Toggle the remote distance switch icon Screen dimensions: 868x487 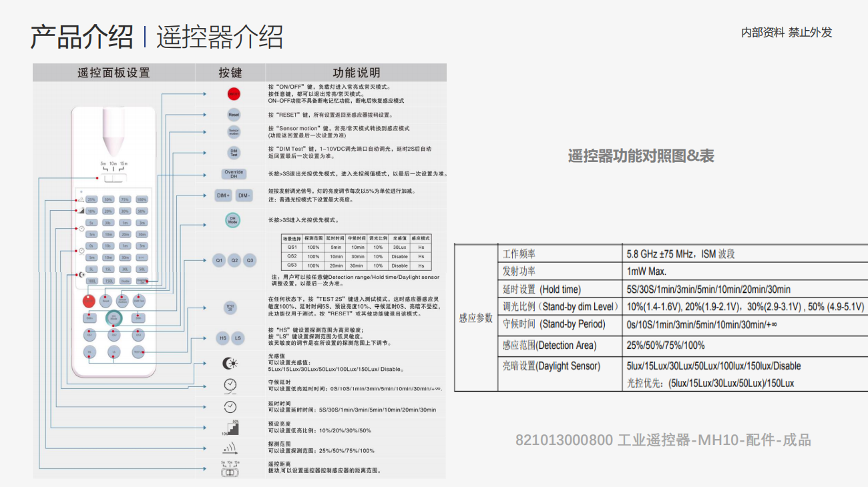tap(230, 470)
